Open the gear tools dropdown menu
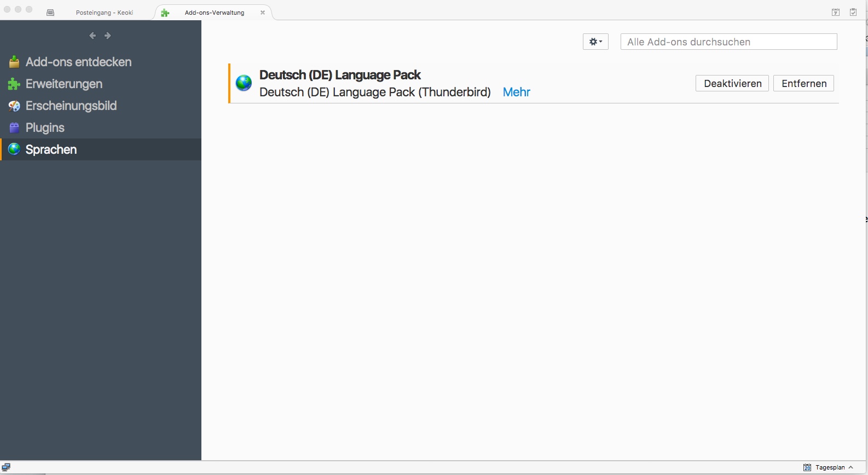868x475 pixels. (595, 42)
